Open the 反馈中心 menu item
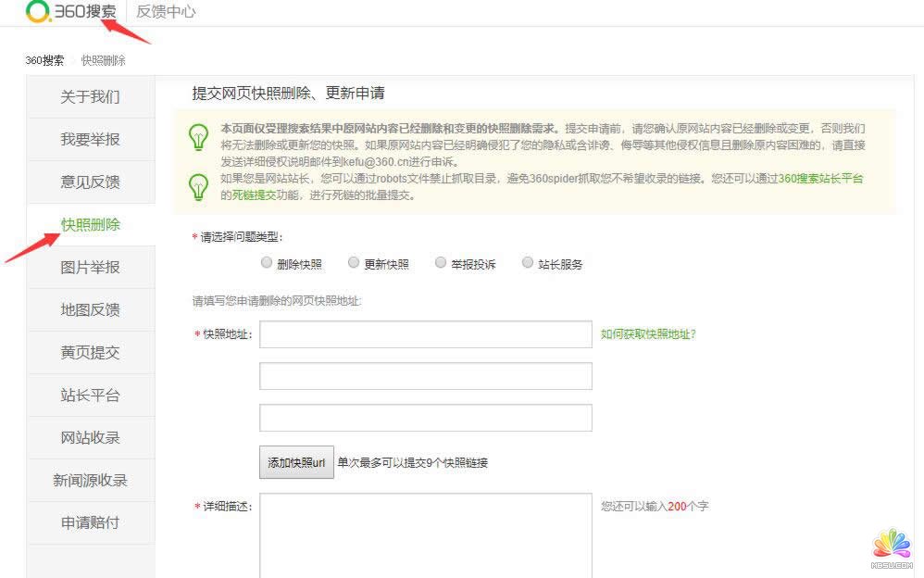Image resolution: width=924 pixels, height=578 pixels. pos(165,13)
